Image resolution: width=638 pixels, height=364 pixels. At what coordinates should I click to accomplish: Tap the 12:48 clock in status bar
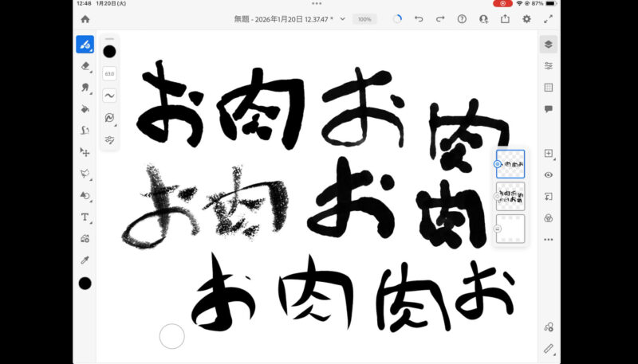[x=84, y=3]
